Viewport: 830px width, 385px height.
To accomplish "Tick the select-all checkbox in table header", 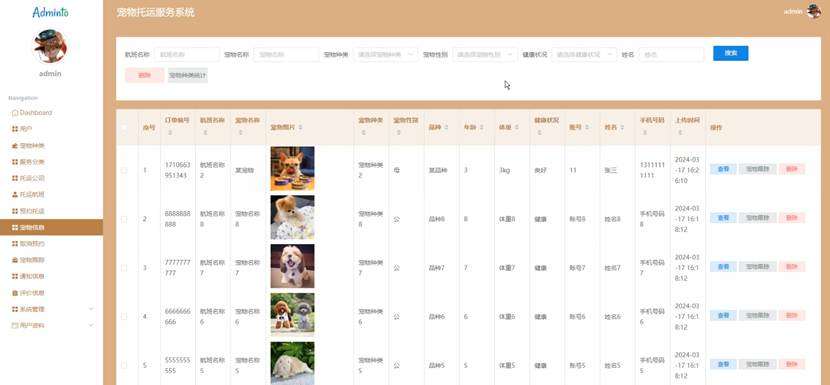I will [124, 128].
